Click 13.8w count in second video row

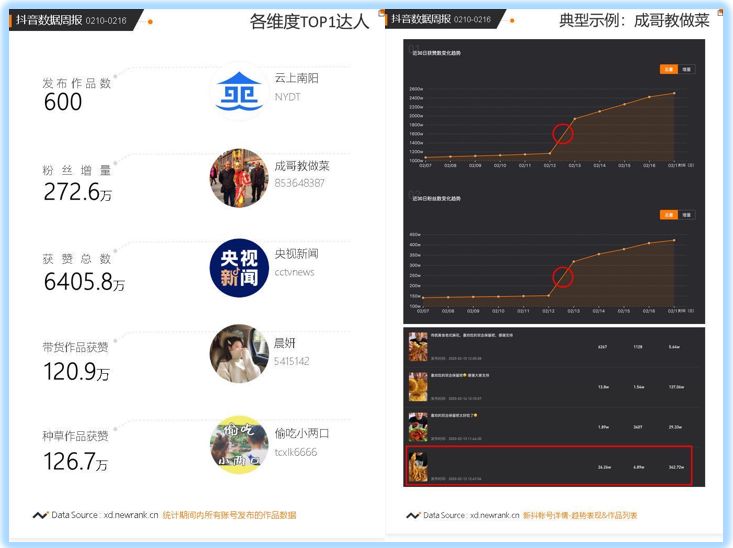[x=603, y=387]
